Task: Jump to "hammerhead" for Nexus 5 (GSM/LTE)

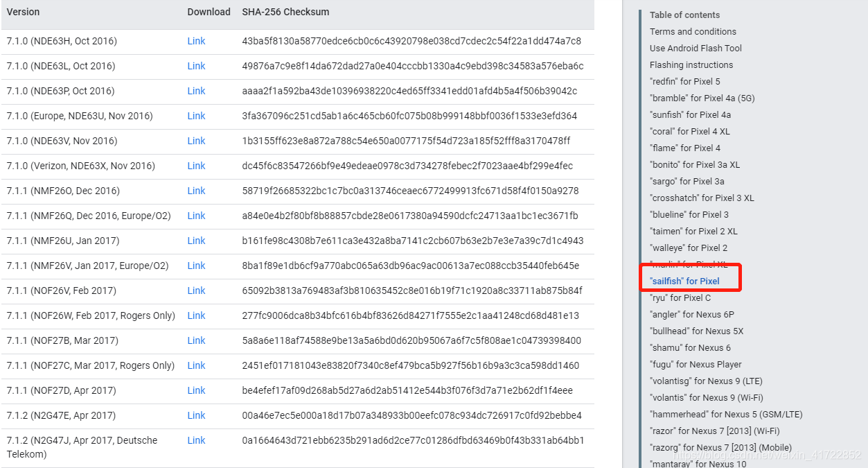Action: pyautogui.click(x=726, y=414)
